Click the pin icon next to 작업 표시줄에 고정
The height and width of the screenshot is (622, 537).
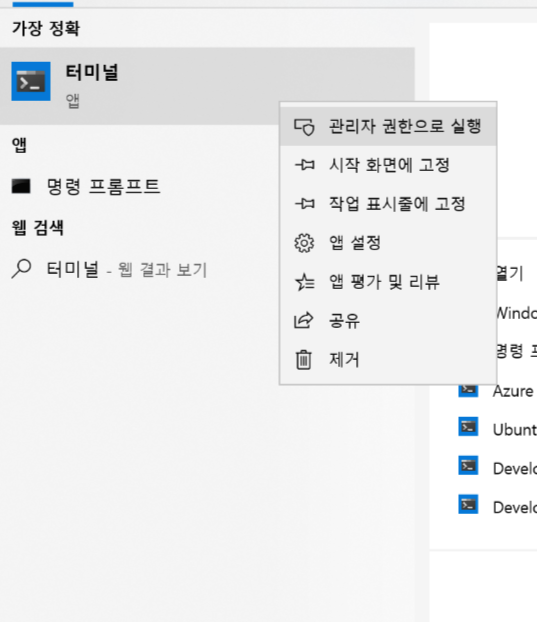coord(305,204)
